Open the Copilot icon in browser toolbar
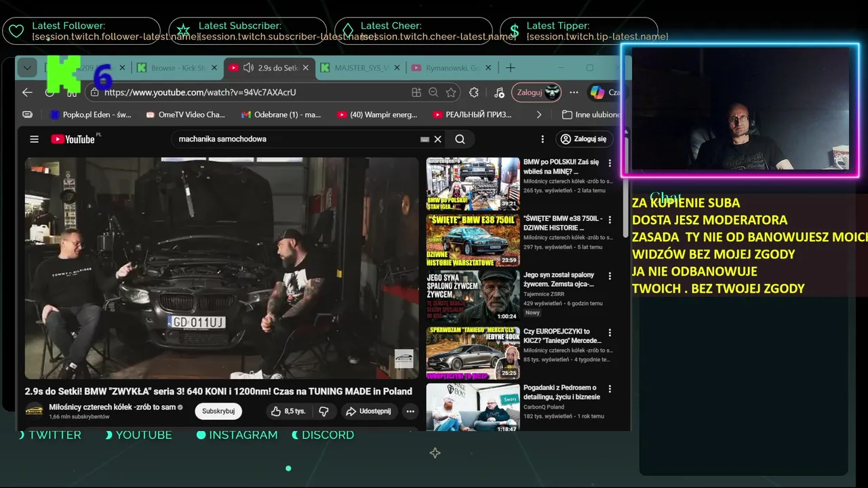 coord(597,92)
